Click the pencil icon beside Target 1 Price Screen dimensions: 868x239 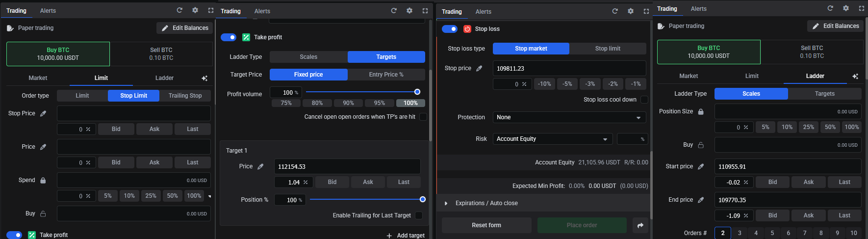260,166
